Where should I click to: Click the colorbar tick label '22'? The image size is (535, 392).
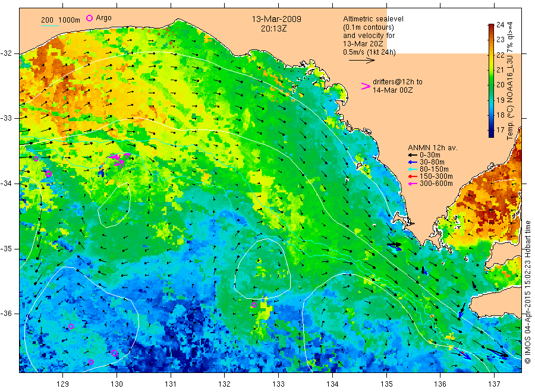[500, 55]
